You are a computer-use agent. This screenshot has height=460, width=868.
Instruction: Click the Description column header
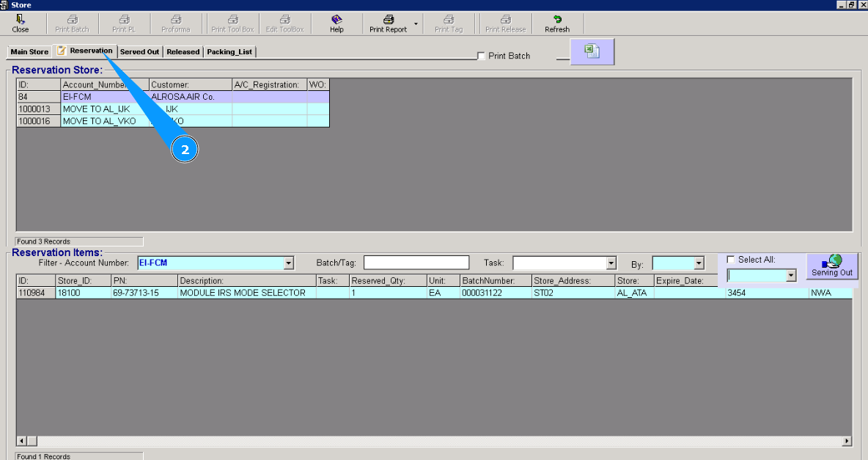click(246, 281)
